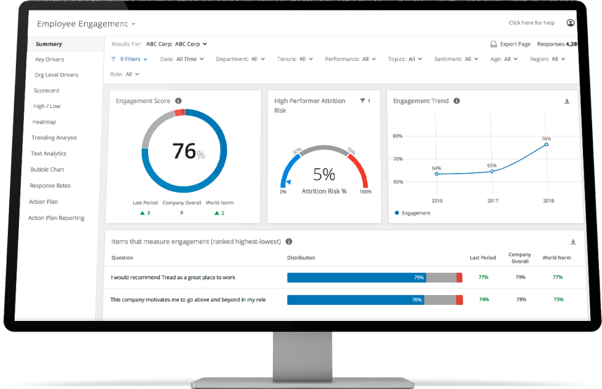Viewport: 602px width, 389px height.
Task: Open the Scorecard section
Action: point(46,91)
